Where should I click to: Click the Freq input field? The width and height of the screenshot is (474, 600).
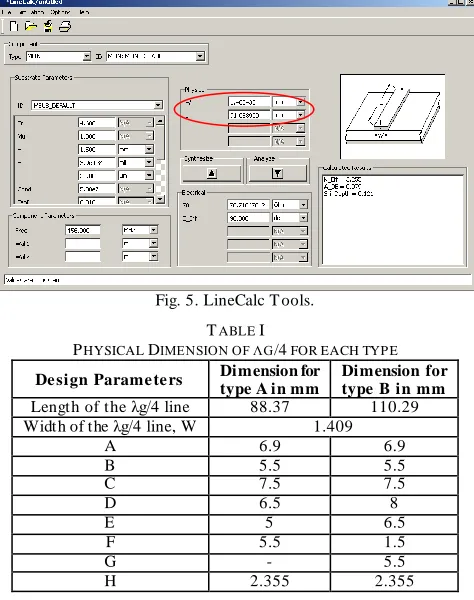click(83, 230)
